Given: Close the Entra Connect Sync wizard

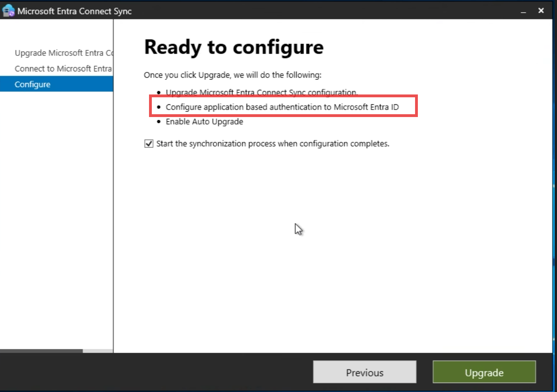Looking at the screenshot, I should click(541, 10).
